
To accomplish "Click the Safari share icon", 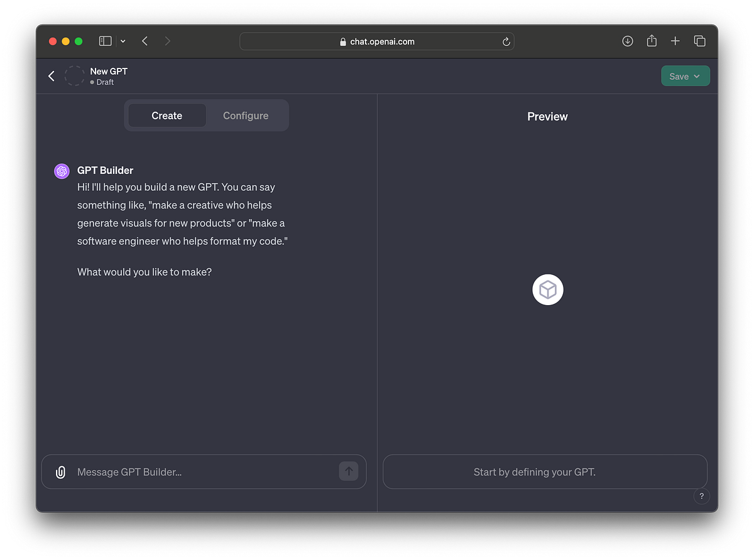I will click(652, 41).
